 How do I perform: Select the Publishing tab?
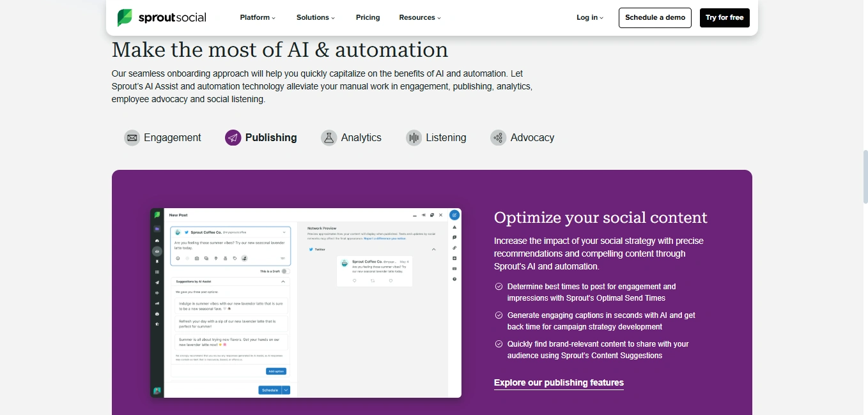tap(261, 137)
